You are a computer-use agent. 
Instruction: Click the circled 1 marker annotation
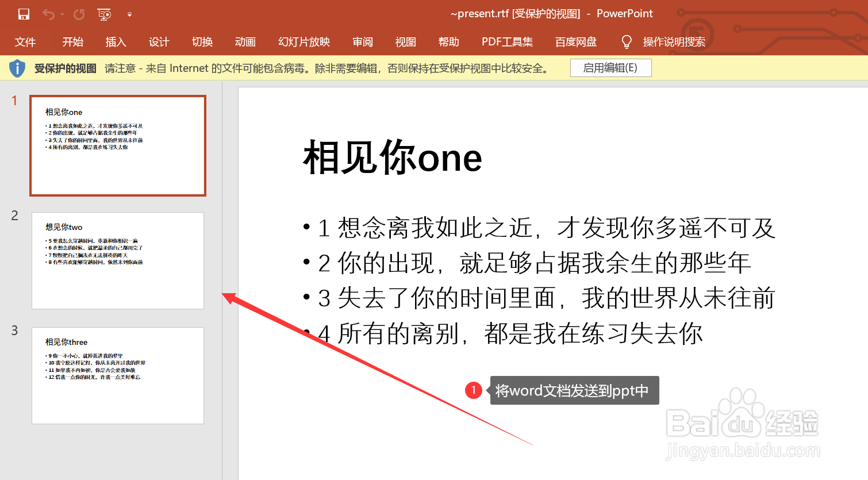473,390
